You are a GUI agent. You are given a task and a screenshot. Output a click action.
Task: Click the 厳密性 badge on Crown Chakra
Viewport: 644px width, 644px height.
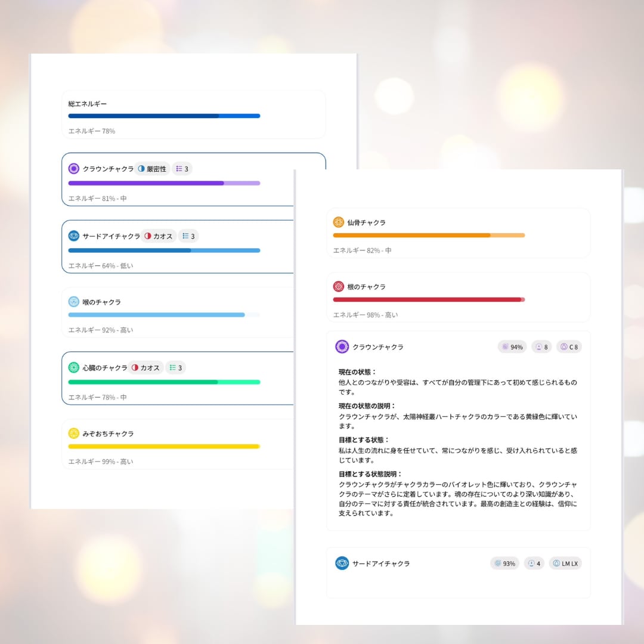tap(152, 169)
